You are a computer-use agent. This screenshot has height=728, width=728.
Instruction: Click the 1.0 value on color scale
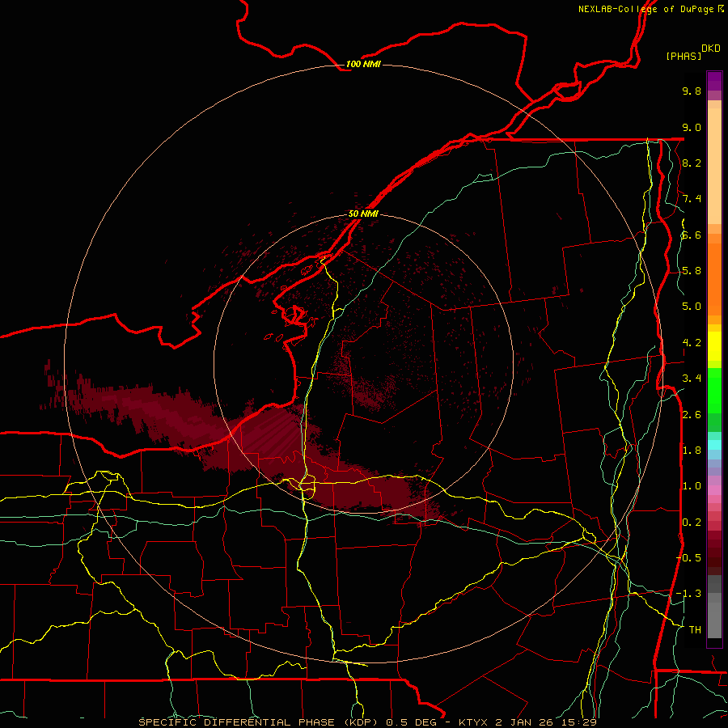click(x=692, y=486)
